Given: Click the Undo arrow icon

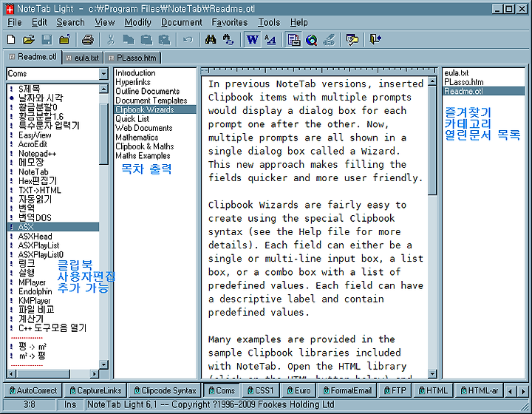Looking at the screenshot, I should pyautogui.click(x=188, y=40).
